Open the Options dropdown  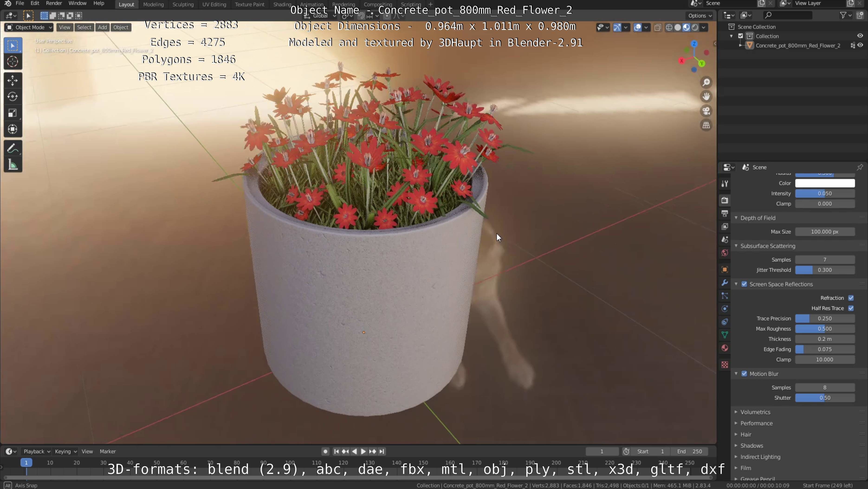pyautogui.click(x=700, y=16)
